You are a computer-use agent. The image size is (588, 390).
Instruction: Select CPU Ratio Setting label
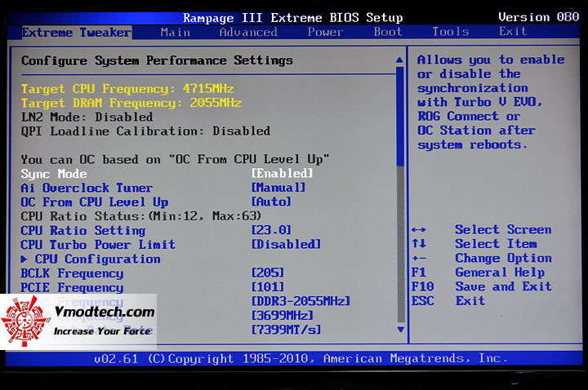point(82,230)
